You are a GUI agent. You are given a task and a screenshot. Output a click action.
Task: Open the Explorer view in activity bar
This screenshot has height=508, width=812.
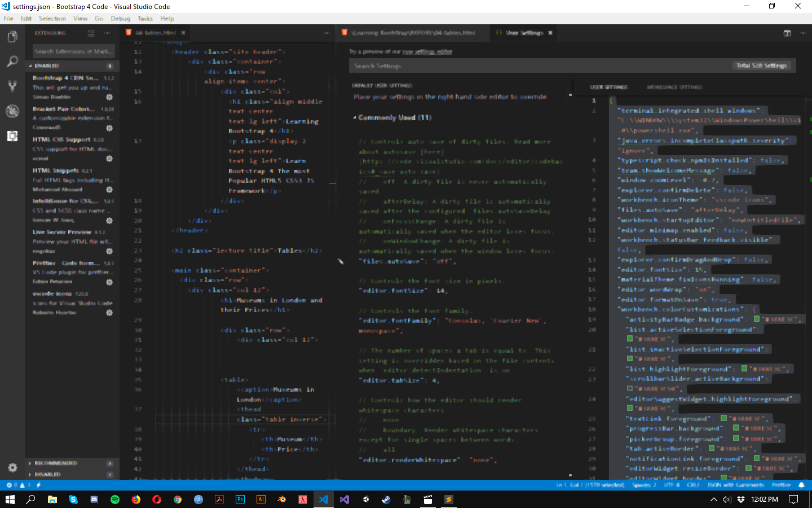tap(12, 37)
